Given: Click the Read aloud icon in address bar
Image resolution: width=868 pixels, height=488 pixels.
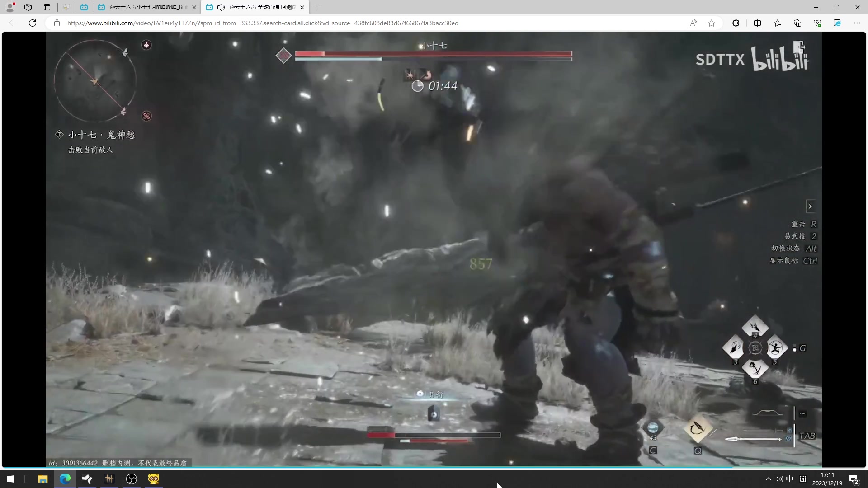Looking at the screenshot, I should click(x=693, y=23).
